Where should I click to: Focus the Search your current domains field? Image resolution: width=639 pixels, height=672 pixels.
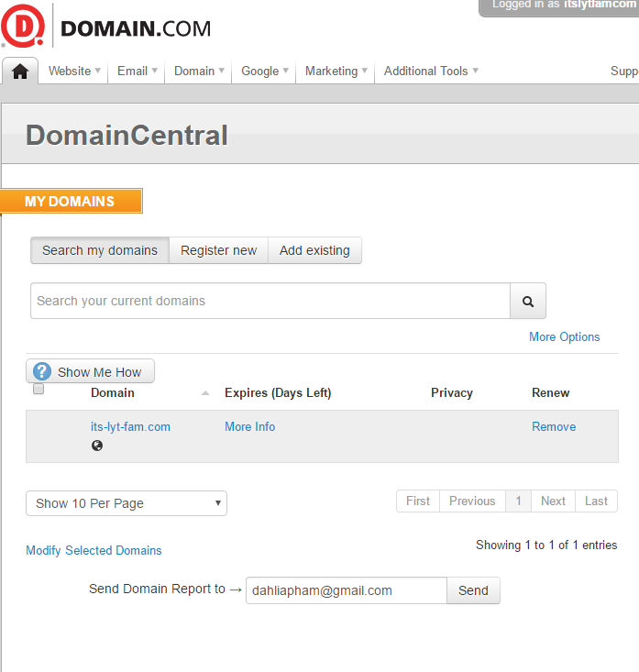pos(270,301)
